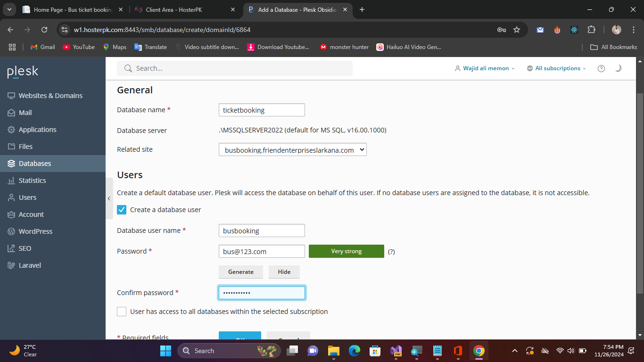The image size is (644, 362).
Task: Click the Very strong password strength bar
Action: 346,251
